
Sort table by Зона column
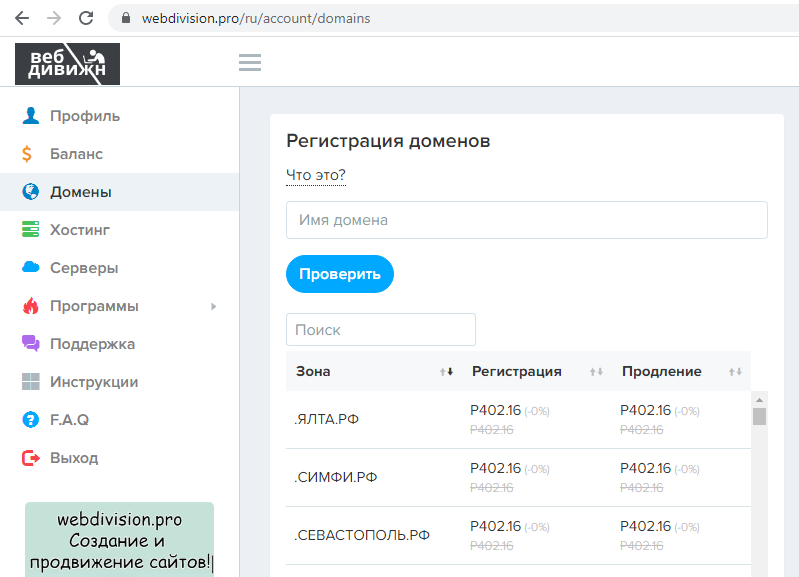click(x=446, y=372)
